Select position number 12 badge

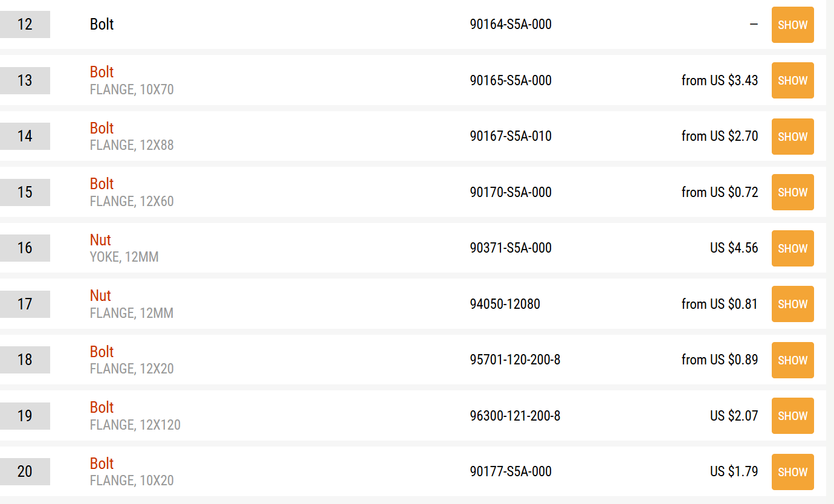(x=25, y=25)
